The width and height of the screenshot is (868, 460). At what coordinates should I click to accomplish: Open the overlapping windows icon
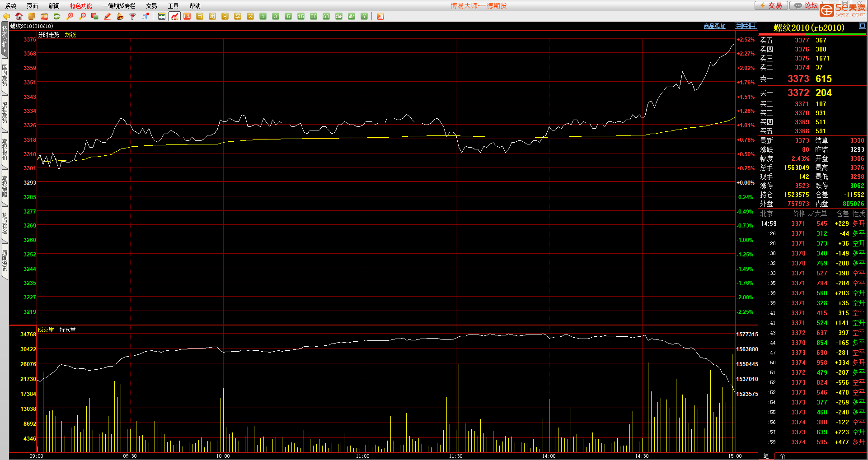pos(95,16)
